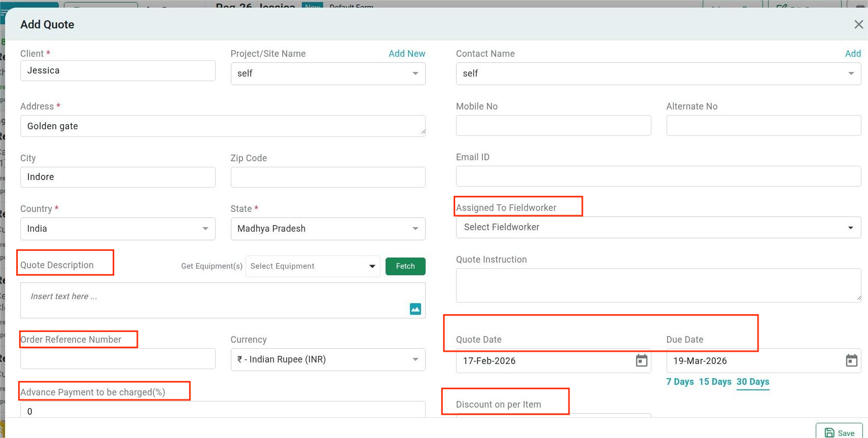Open the Select Fieldworker dropdown
The width and height of the screenshot is (868, 438).
point(658,227)
